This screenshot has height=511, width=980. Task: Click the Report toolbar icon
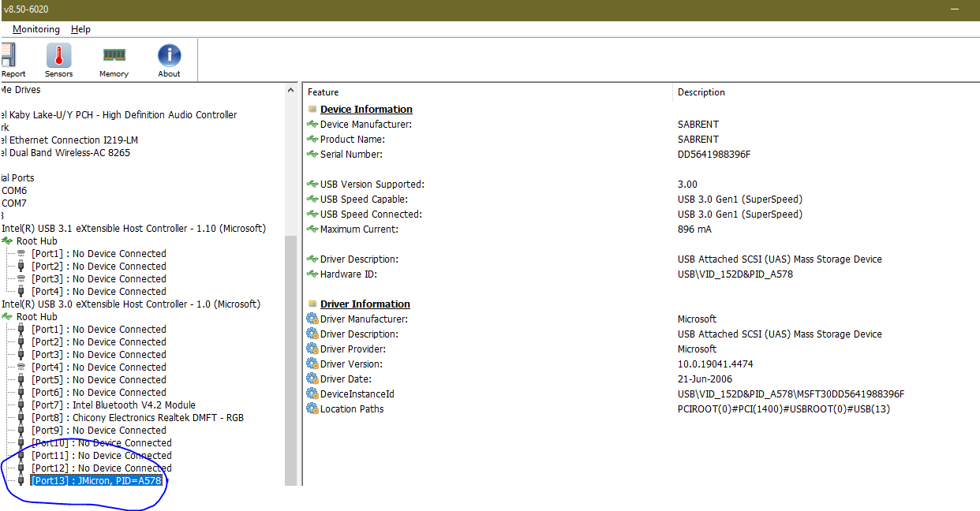tap(8, 56)
